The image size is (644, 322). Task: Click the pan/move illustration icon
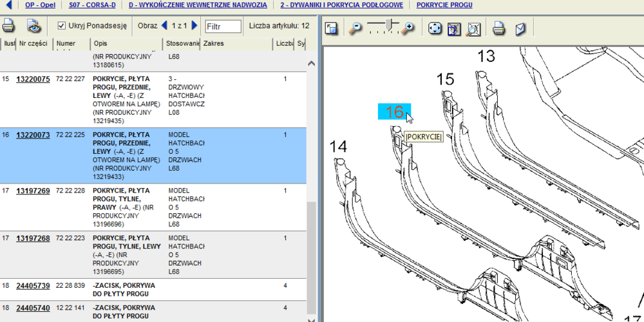pyautogui.click(x=435, y=28)
